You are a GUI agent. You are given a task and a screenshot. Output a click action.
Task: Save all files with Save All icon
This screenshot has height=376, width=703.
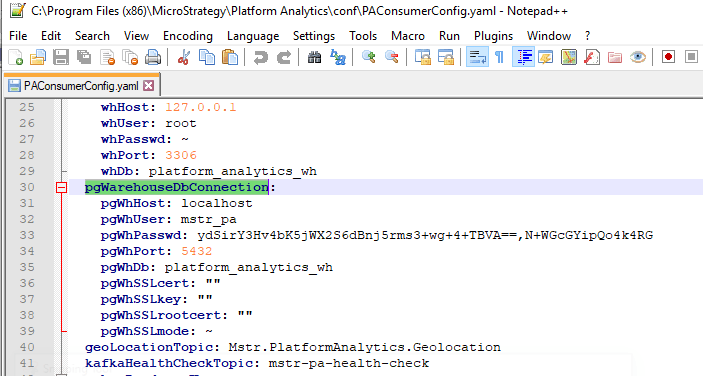(84, 57)
